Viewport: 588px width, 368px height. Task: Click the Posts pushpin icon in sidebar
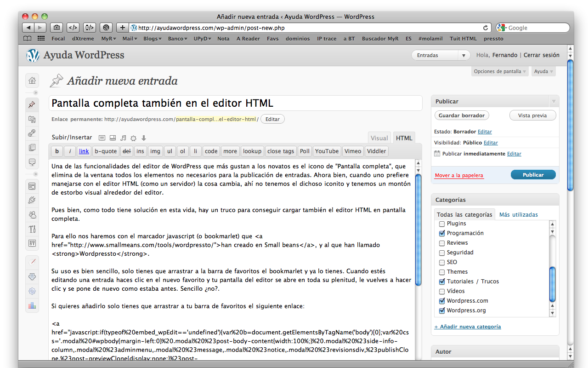point(32,105)
